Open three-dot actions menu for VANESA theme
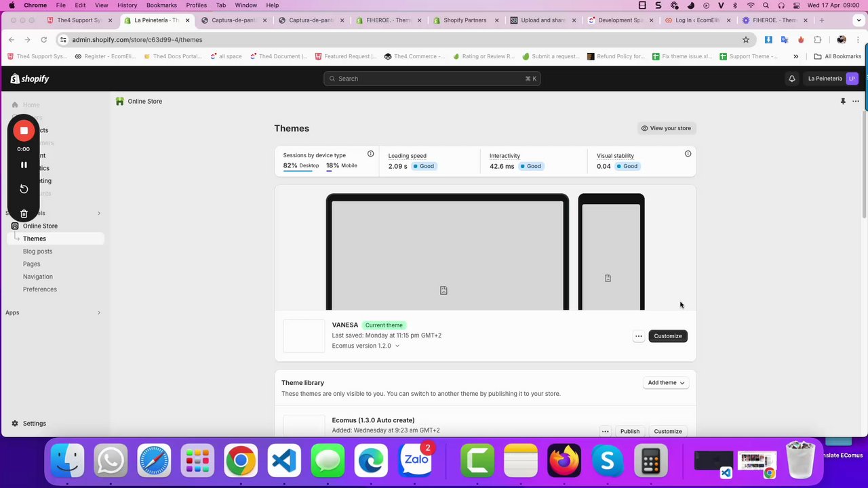Viewport: 868px width, 488px height. (638, 336)
